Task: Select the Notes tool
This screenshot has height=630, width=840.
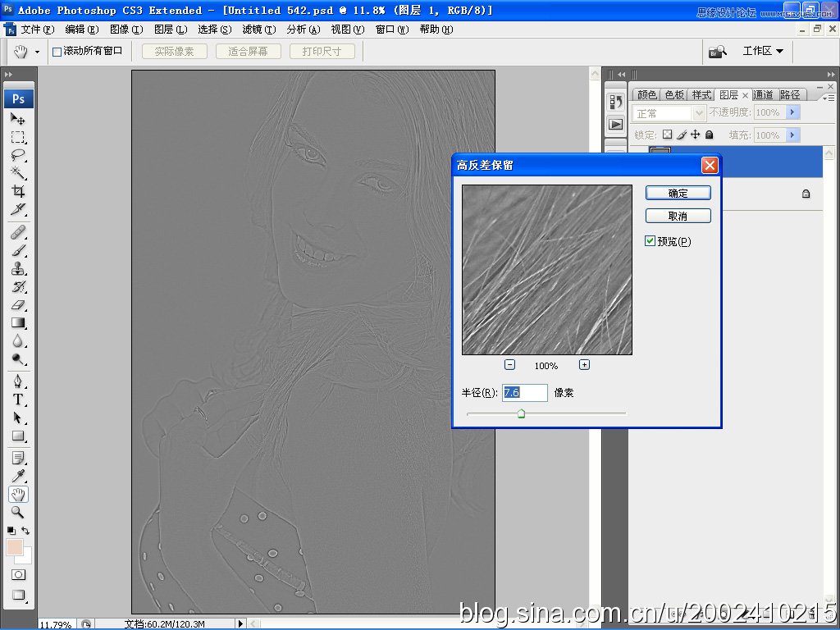Action: point(18,458)
